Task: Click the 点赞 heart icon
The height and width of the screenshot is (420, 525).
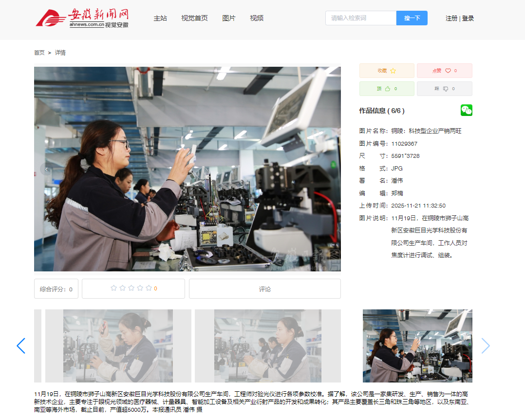Action: 448,71
